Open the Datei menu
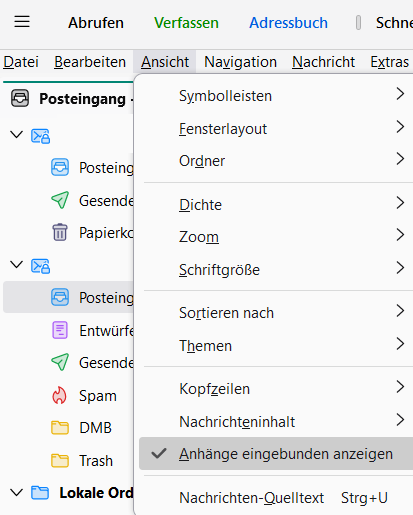 [21, 62]
